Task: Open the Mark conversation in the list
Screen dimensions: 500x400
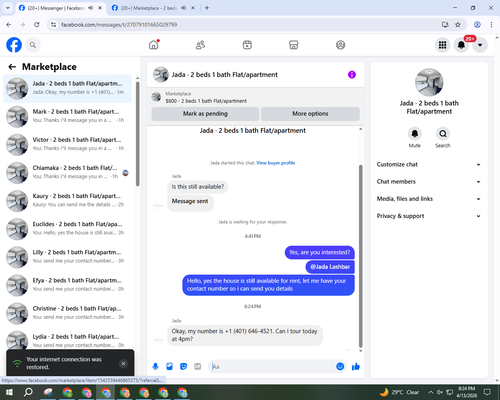Action: click(x=67, y=117)
